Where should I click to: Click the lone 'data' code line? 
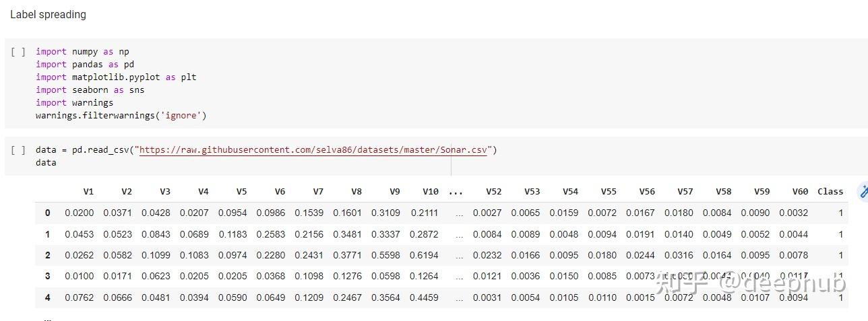click(x=46, y=163)
